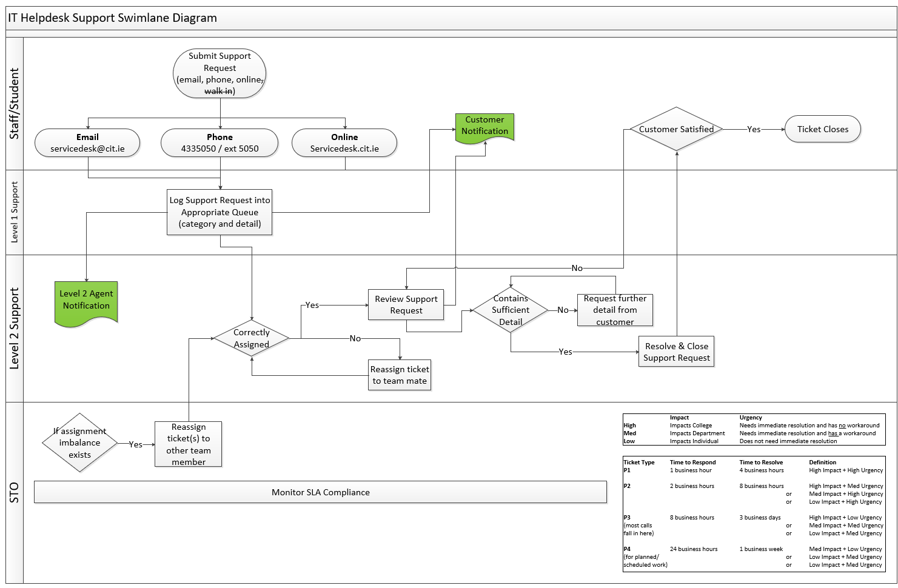Image resolution: width=898 pixels, height=588 pixels.
Task: Select the Contains Sufficient Detail diamond
Action: [x=511, y=310]
